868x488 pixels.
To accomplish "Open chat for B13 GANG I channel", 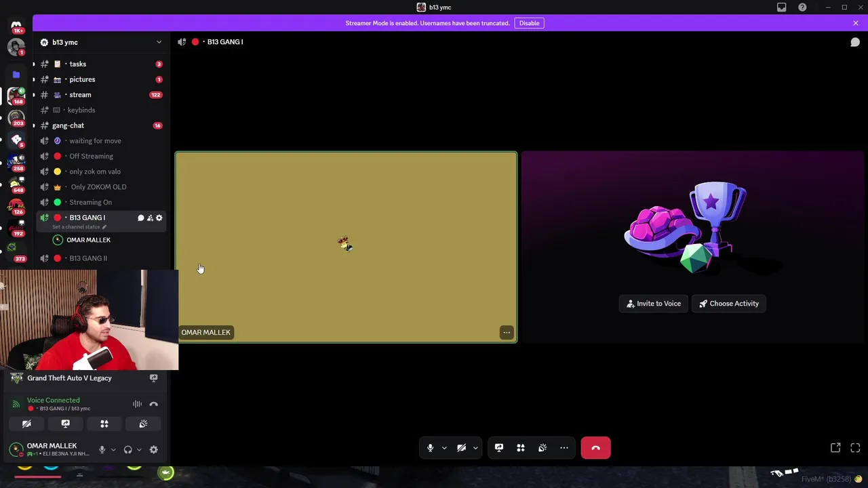I will (x=141, y=218).
